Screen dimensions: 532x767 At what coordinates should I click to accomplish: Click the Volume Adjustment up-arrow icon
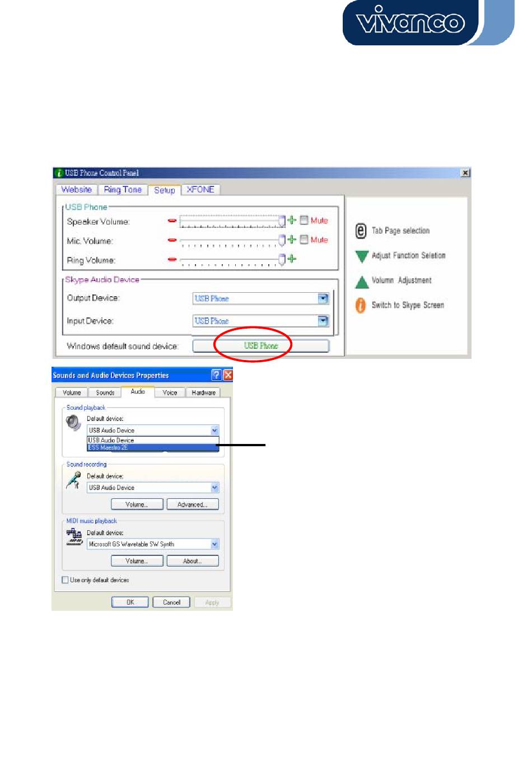coord(362,282)
